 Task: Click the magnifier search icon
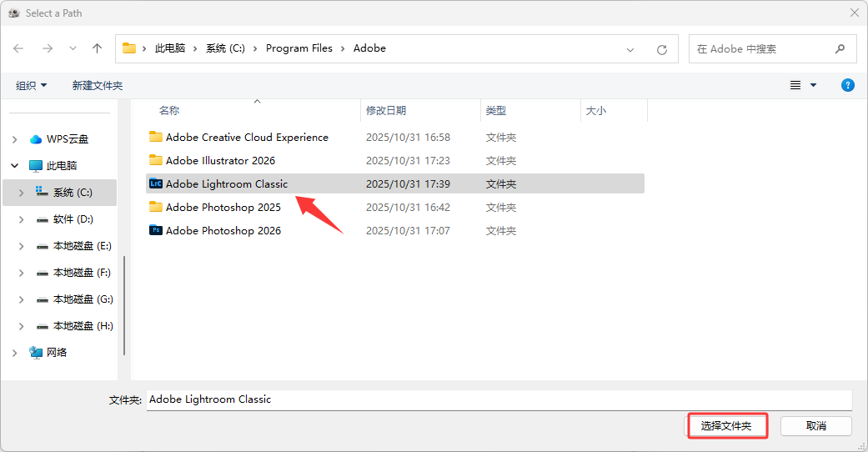pyautogui.click(x=840, y=48)
